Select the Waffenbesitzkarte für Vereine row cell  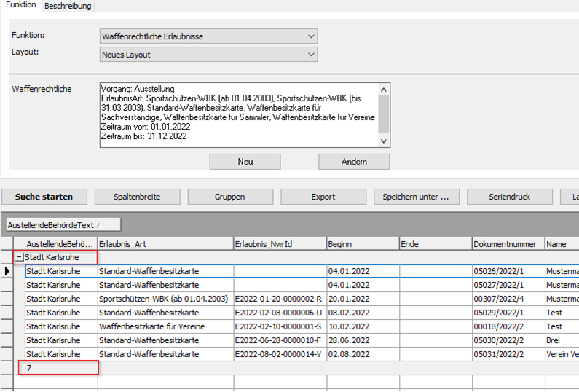click(164, 326)
